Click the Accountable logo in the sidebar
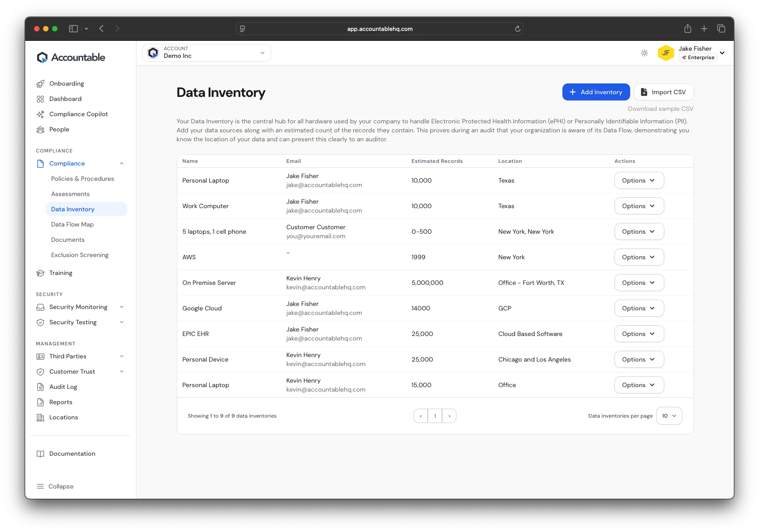The width and height of the screenshot is (759, 532). coord(70,57)
